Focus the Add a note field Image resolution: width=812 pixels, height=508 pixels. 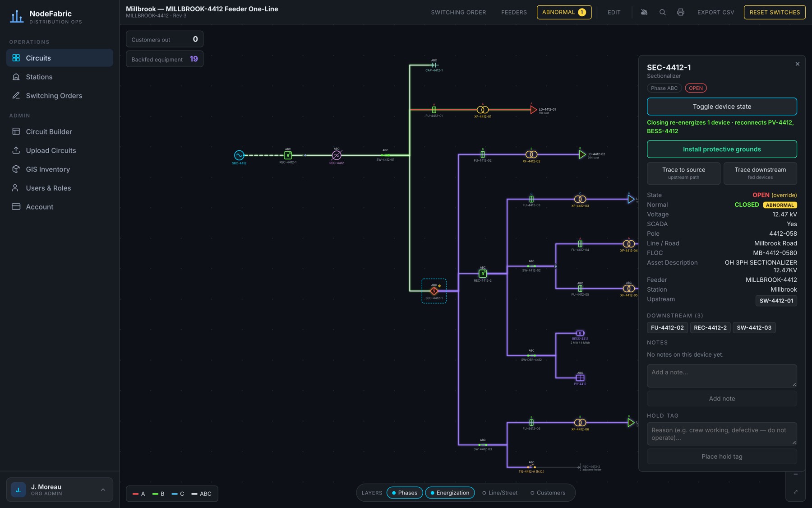pos(722,376)
